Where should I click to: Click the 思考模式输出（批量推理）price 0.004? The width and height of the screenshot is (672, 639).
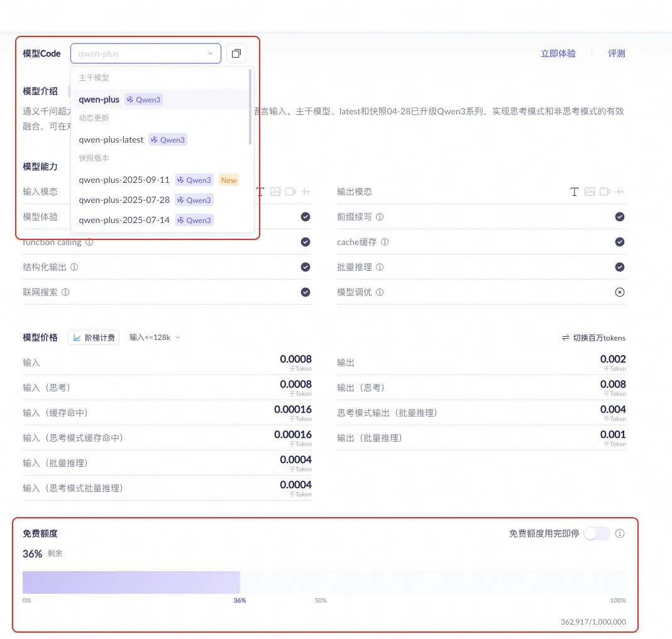[x=613, y=410]
